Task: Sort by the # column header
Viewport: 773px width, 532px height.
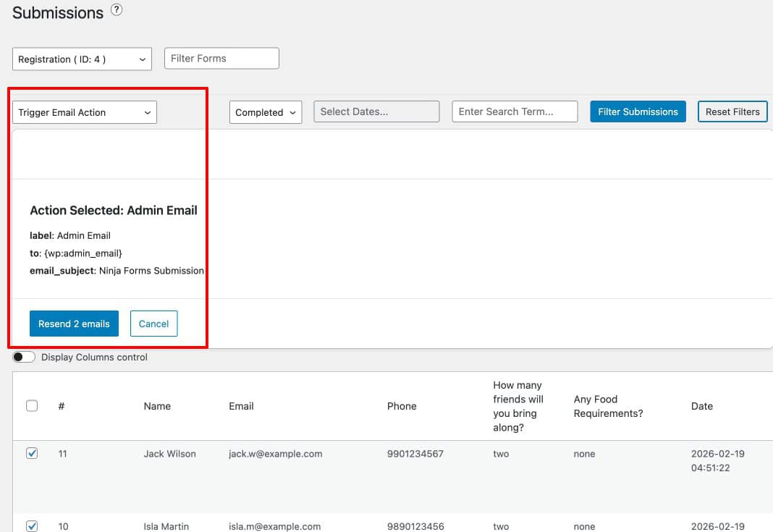Action: click(62, 406)
